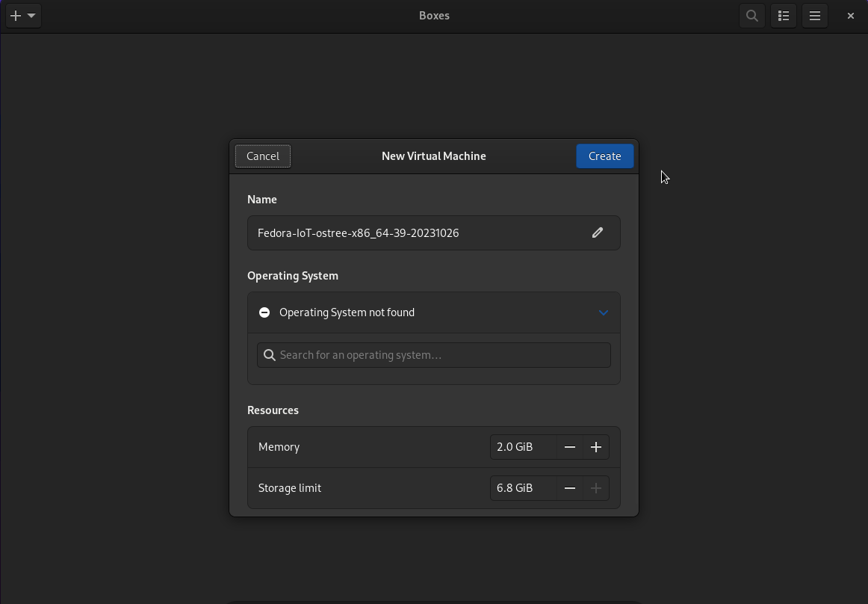The image size is (868, 604).
Task: Click the Memory value 2.0 GiB
Action: pos(515,447)
